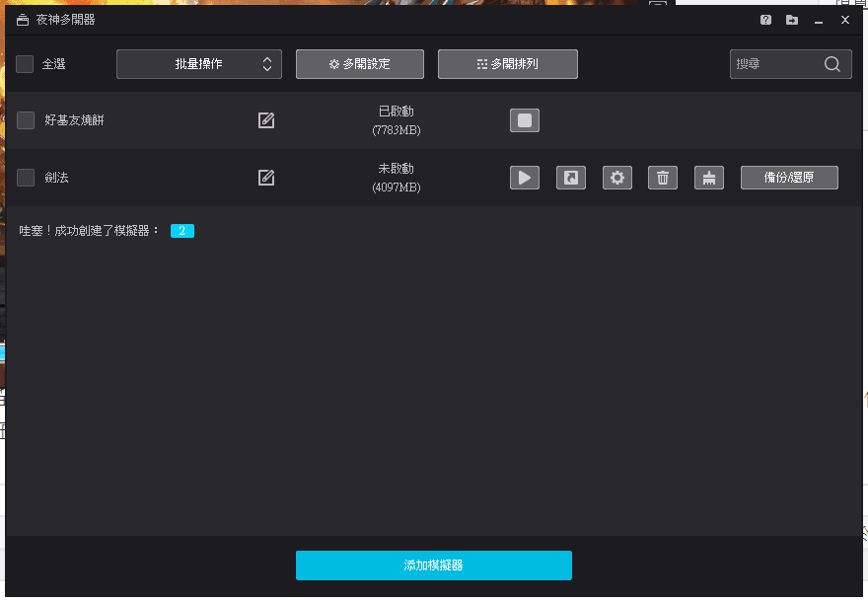This screenshot has width=868, height=602.
Task: Expand the 批量操作 batch operations dropdown
Action: click(x=199, y=64)
